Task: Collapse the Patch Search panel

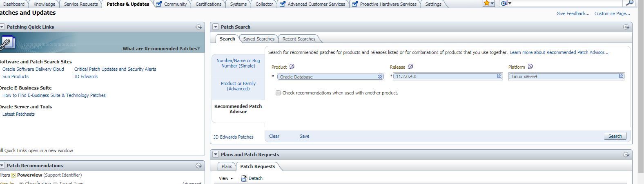Action: point(216,27)
